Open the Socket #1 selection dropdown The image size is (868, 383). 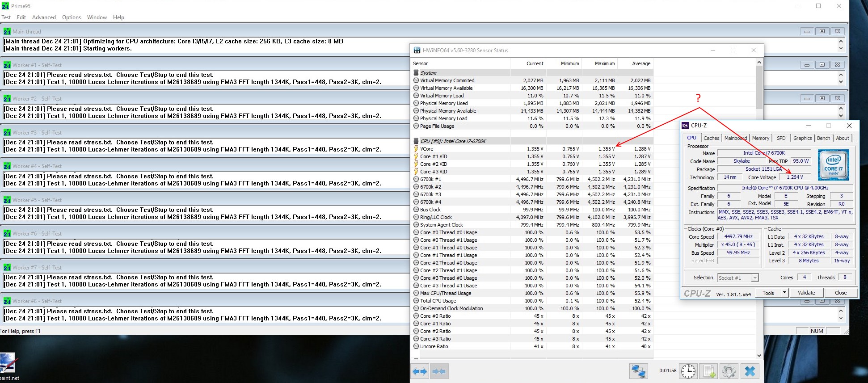click(738, 278)
